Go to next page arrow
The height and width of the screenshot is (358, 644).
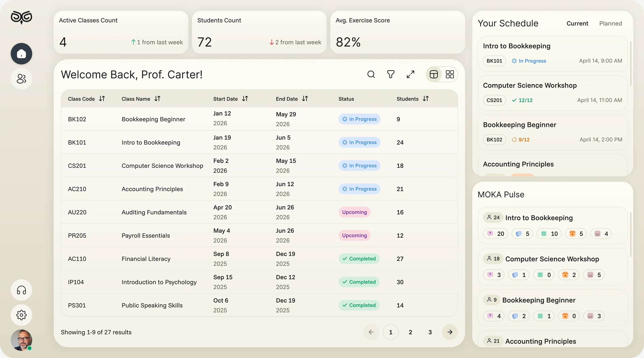(x=450, y=332)
